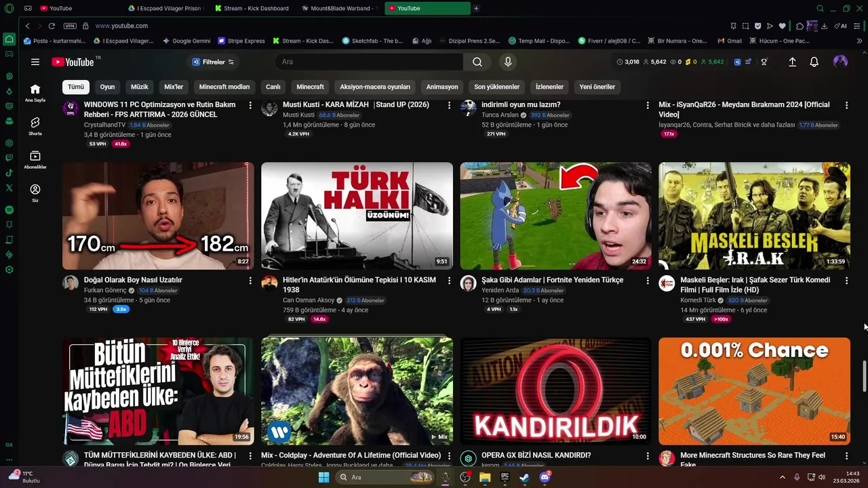
Task: Open a new tab with plus button
Action: click(476, 8)
